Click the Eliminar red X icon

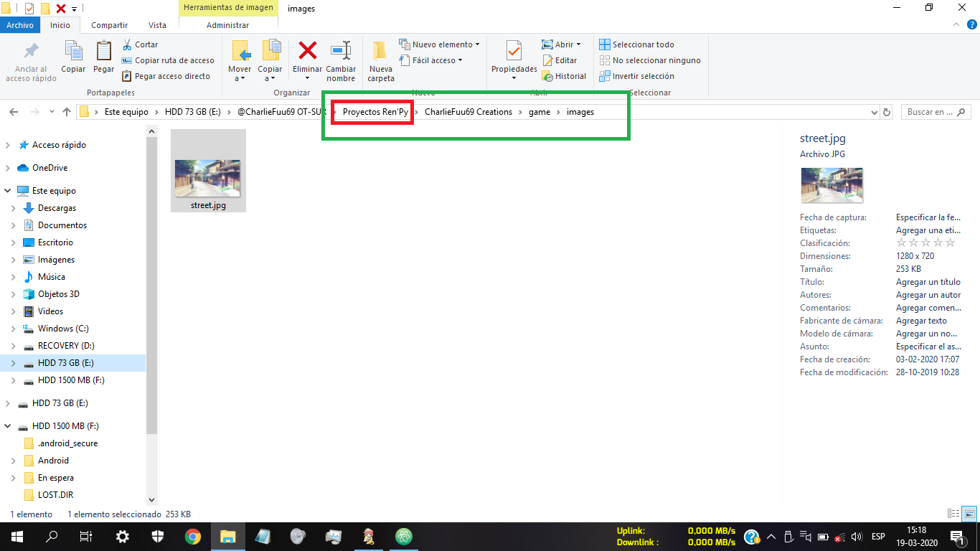pos(308,51)
